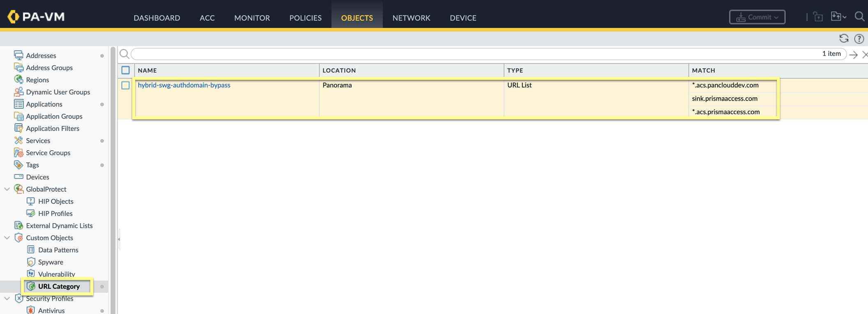Select the Antivirus icon
Screen dimensions: 868x314
(31, 310)
